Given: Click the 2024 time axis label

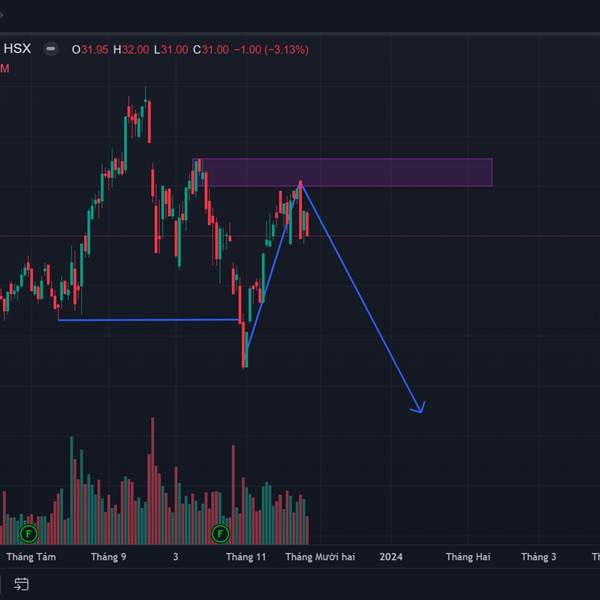Looking at the screenshot, I should pyautogui.click(x=391, y=557).
